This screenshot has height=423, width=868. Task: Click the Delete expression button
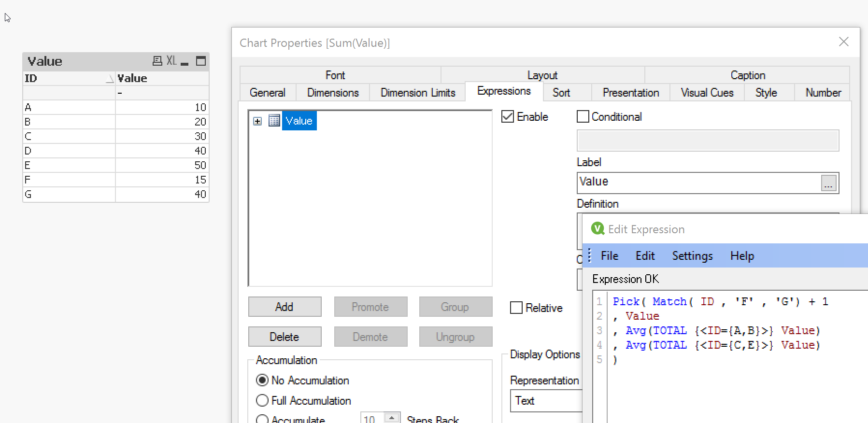click(285, 337)
